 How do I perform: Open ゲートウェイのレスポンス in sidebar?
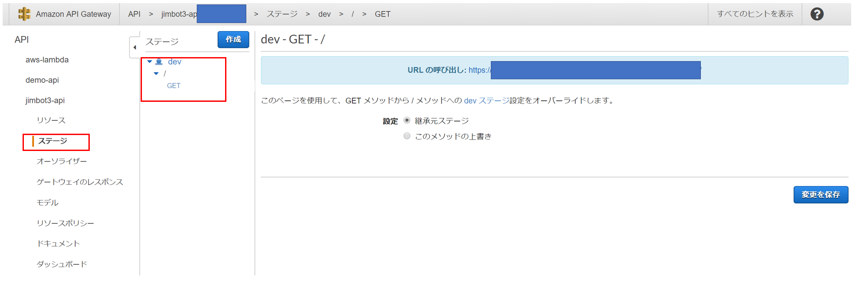(80, 182)
